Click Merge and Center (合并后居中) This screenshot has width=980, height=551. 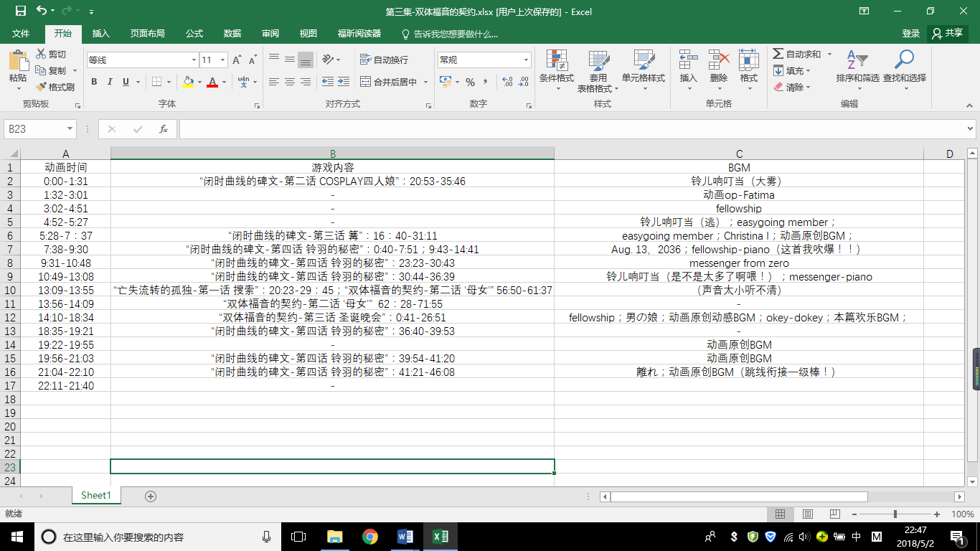(389, 82)
